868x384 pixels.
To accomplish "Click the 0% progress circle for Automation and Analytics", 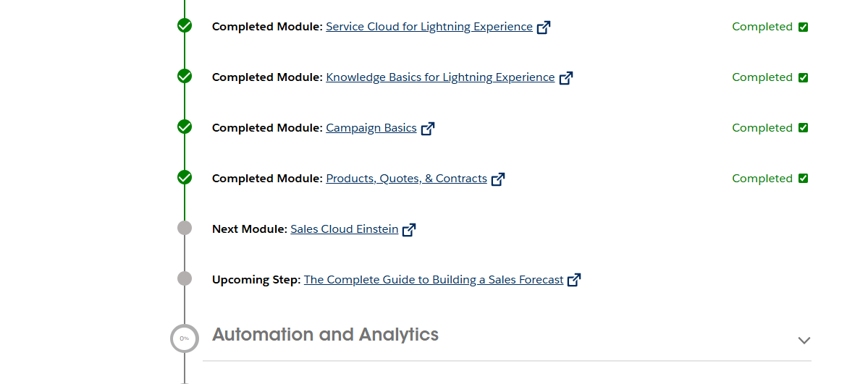I will click(184, 338).
